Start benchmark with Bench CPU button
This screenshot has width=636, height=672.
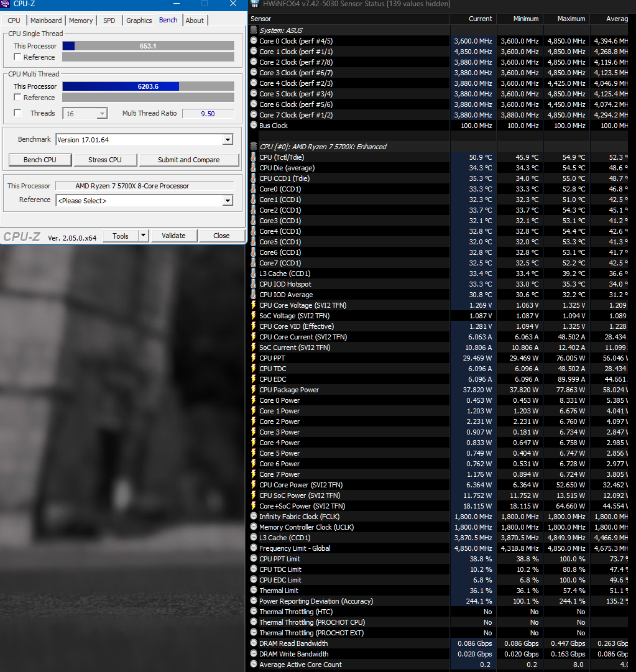pyautogui.click(x=40, y=159)
